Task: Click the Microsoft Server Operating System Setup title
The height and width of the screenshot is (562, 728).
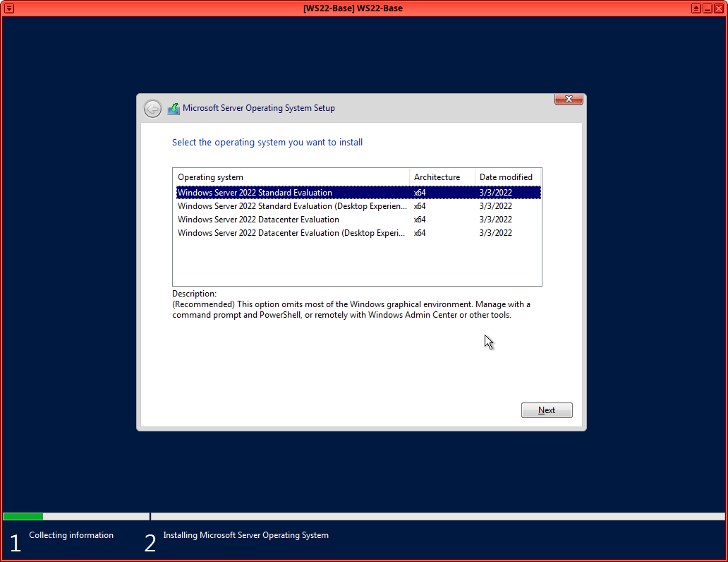Action: coord(259,108)
